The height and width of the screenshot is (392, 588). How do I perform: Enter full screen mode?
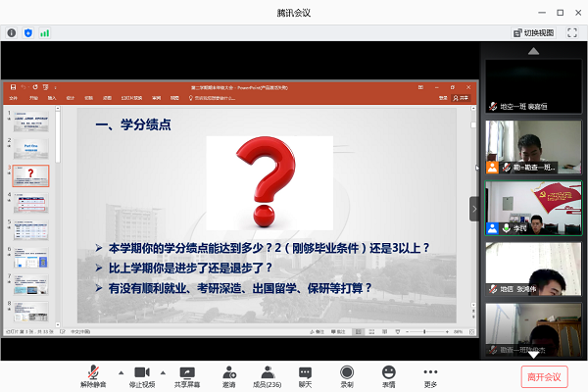571,32
